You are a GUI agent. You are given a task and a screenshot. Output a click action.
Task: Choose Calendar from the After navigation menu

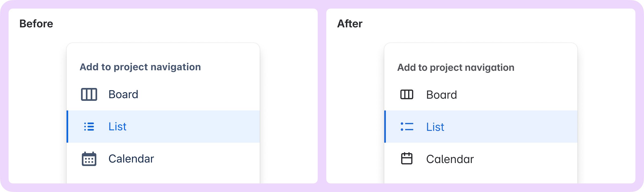[450, 159]
